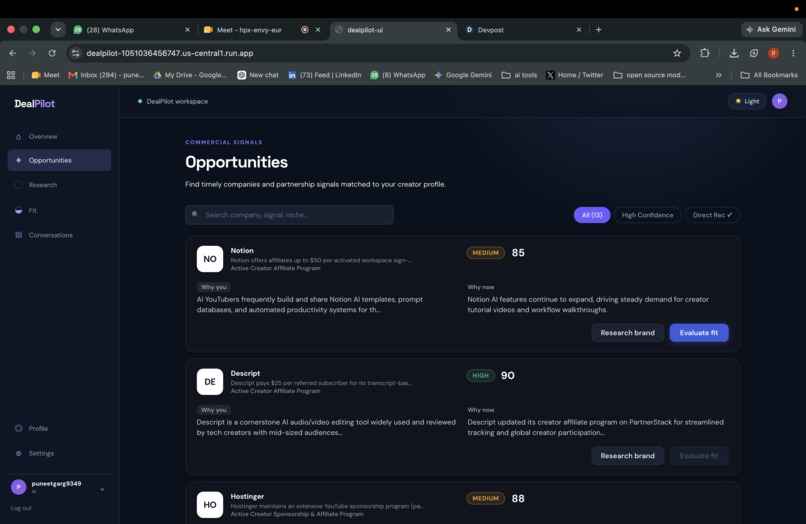Toggle the Direct Rec filter
The height and width of the screenshot is (524, 806).
[712, 215]
